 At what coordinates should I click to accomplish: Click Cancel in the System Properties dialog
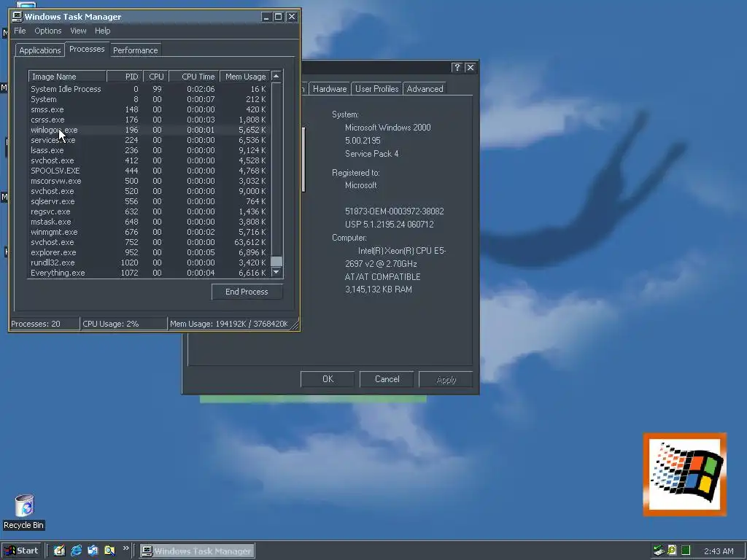click(x=387, y=379)
